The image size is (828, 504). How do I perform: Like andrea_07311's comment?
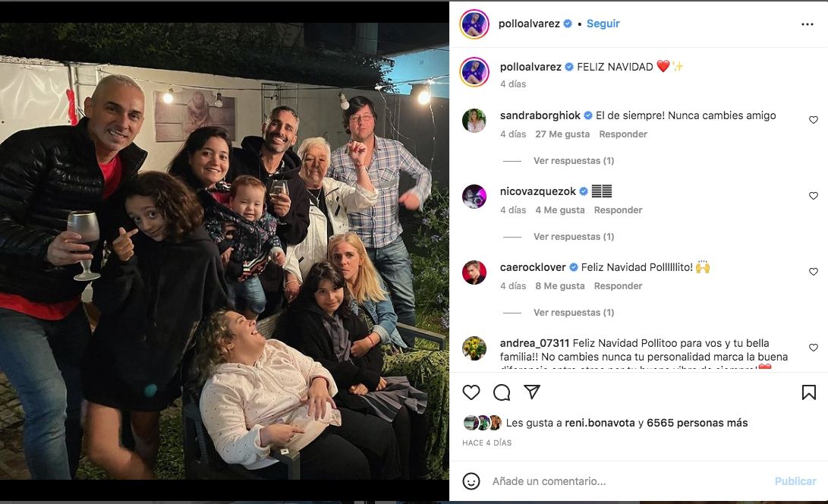tap(814, 348)
